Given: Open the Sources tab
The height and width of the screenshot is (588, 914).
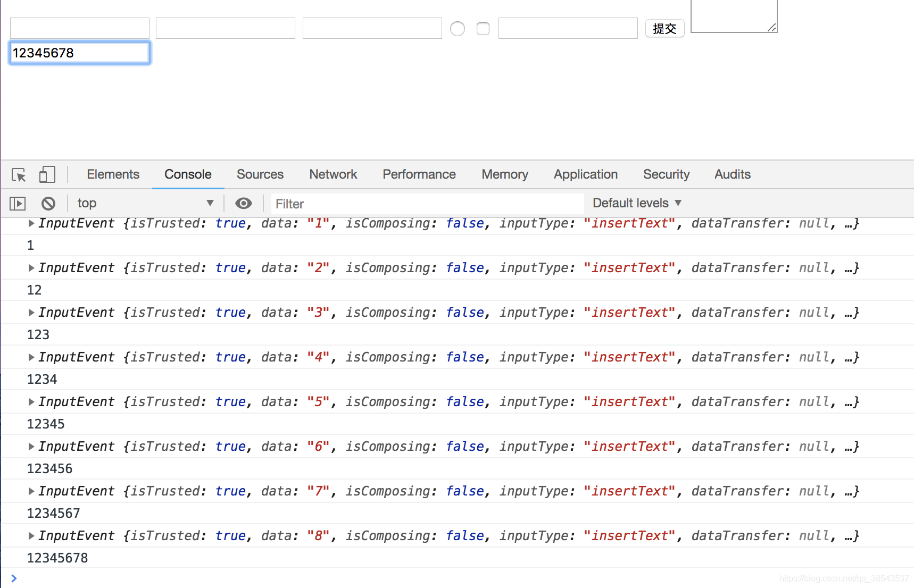Looking at the screenshot, I should (260, 174).
